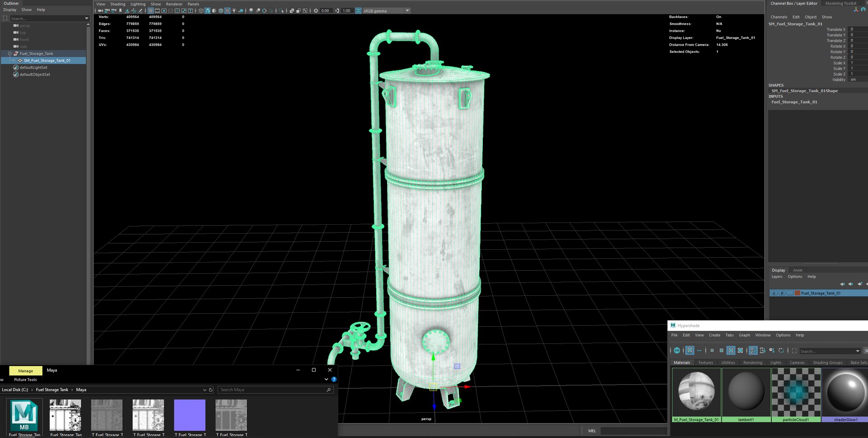The image size is (868, 438).
Task: Click the orange color swatch of the layer
Action: (797, 293)
